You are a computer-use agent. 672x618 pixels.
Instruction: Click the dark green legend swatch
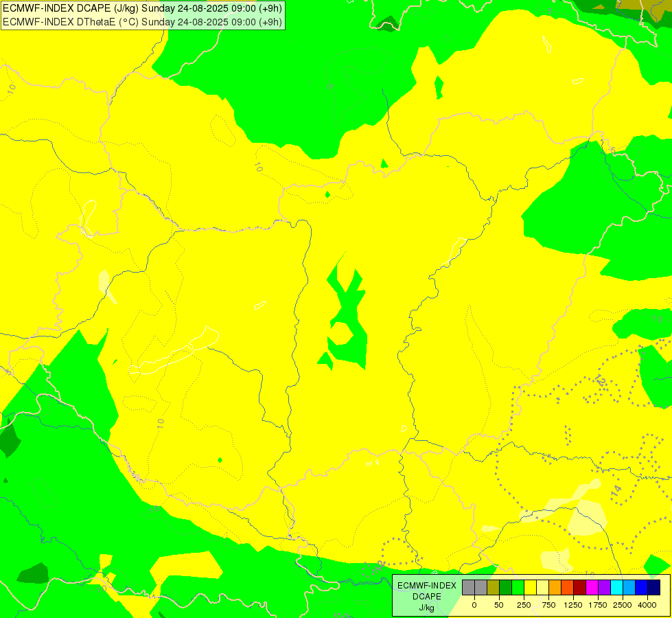(x=506, y=588)
